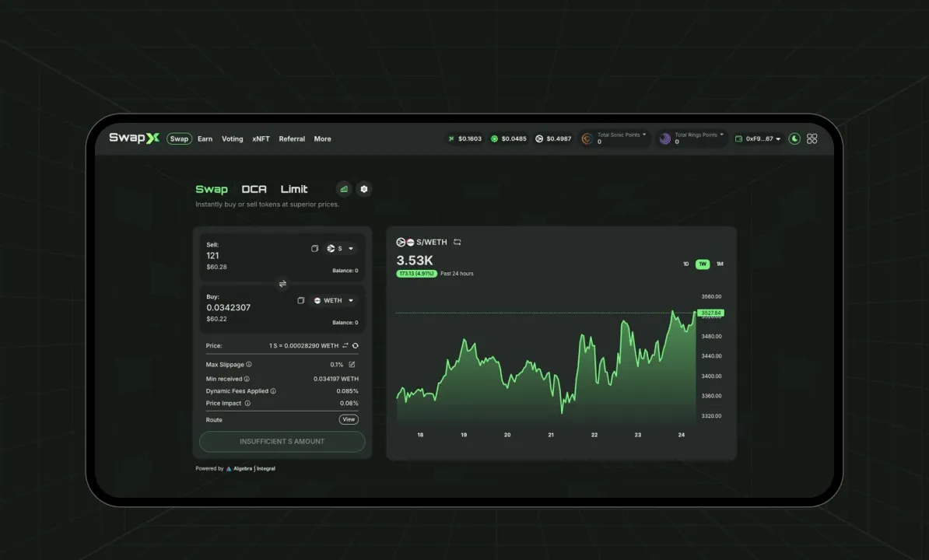Click the 3.53K price value

point(415,261)
